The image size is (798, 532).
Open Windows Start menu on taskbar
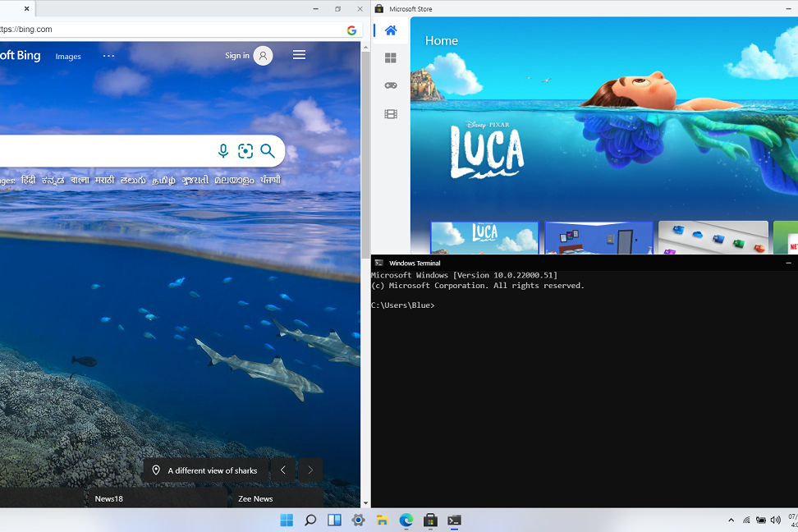[287, 520]
